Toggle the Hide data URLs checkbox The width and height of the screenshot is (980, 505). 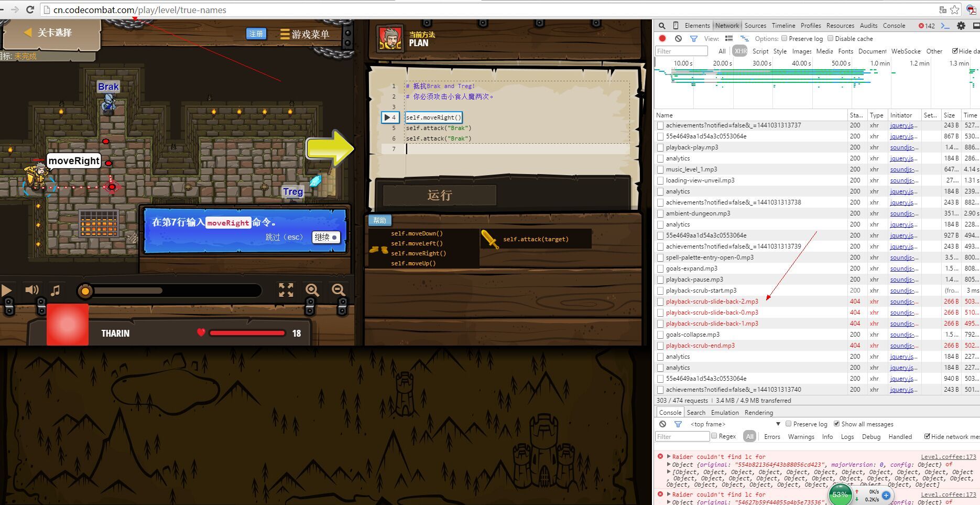(955, 51)
